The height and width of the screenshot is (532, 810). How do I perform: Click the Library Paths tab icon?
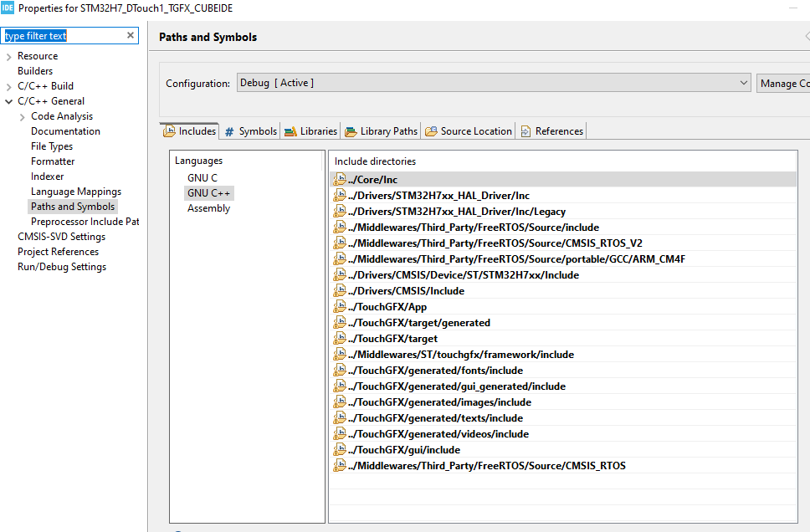pyautogui.click(x=351, y=131)
